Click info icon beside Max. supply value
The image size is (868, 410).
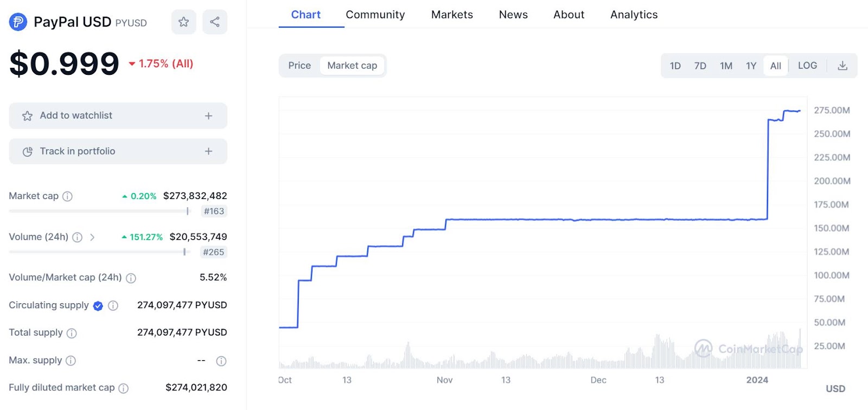221,361
